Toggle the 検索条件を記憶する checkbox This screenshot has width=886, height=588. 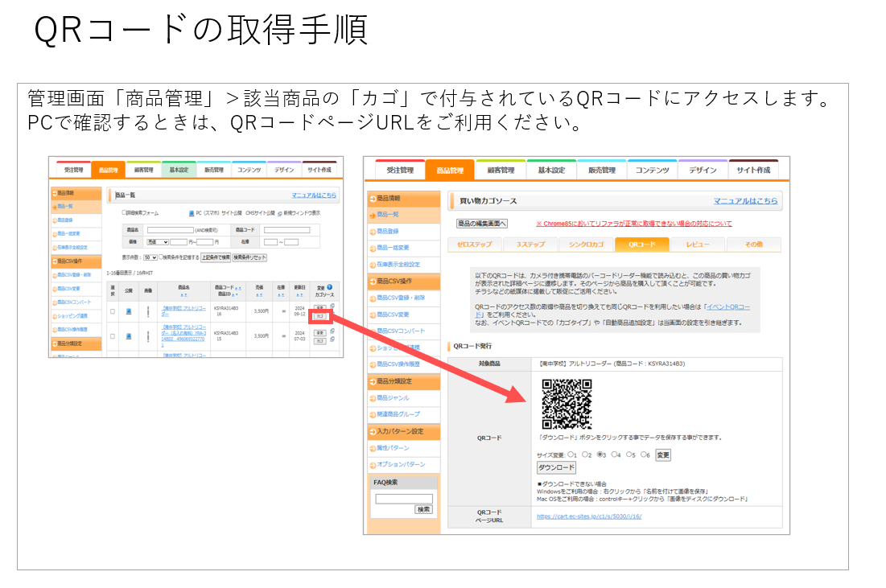click(162, 257)
